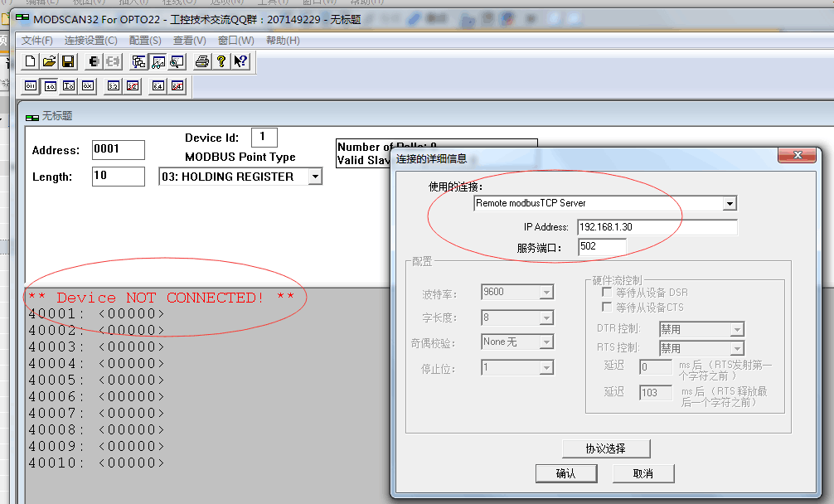This screenshot has height=504, width=834.
Task: Click the Device NOT CONNECTED status message
Action: (x=161, y=298)
